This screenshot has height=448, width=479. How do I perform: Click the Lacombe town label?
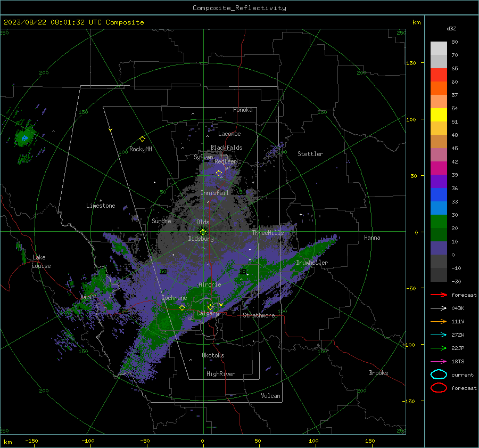click(229, 134)
